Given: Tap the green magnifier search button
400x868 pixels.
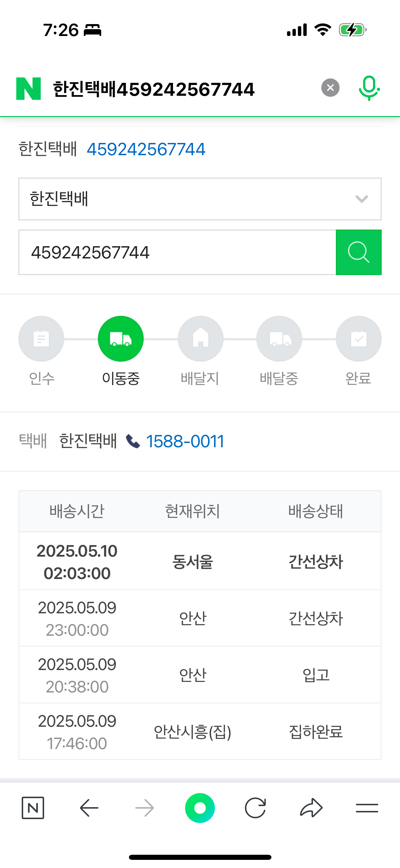Looking at the screenshot, I should coord(359,252).
